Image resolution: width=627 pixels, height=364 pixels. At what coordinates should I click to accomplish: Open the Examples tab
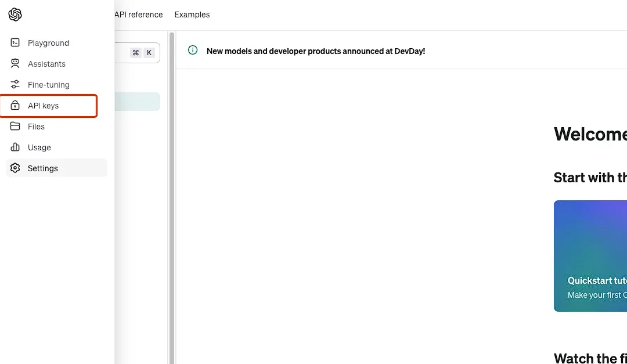(192, 15)
